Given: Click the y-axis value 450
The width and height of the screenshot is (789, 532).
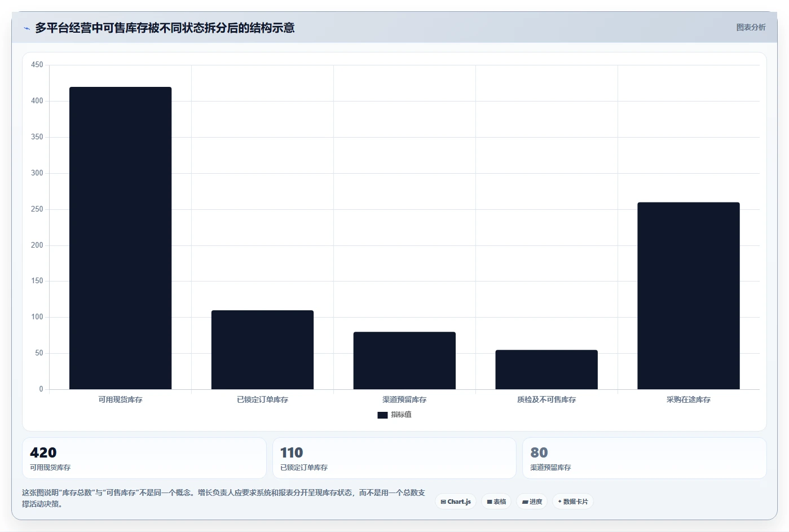Looking at the screenshot, I should 37,65.
